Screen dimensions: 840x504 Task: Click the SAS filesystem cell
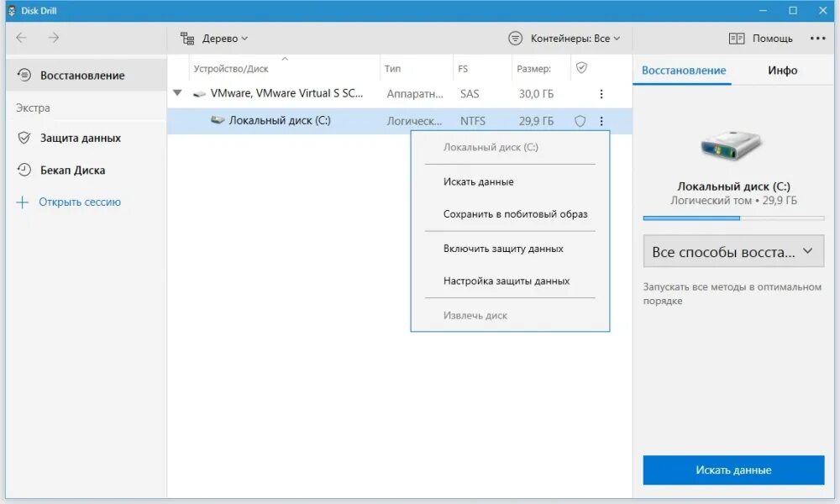click(470, 94)
